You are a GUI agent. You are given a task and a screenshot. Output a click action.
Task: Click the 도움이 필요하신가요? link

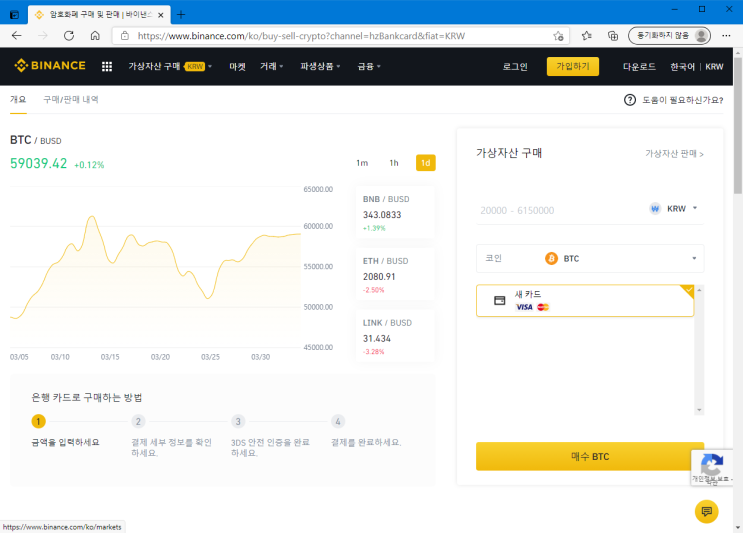click(x=683, y=100)
